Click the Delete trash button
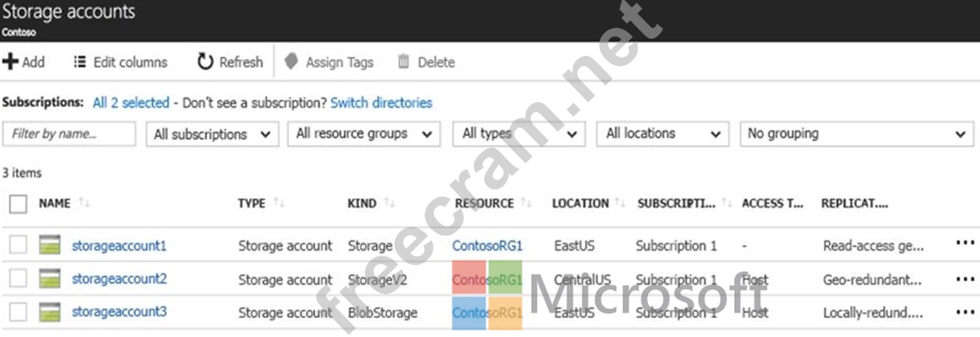Image resolution: width=980 pixels, height=337 pixels. 426,63
